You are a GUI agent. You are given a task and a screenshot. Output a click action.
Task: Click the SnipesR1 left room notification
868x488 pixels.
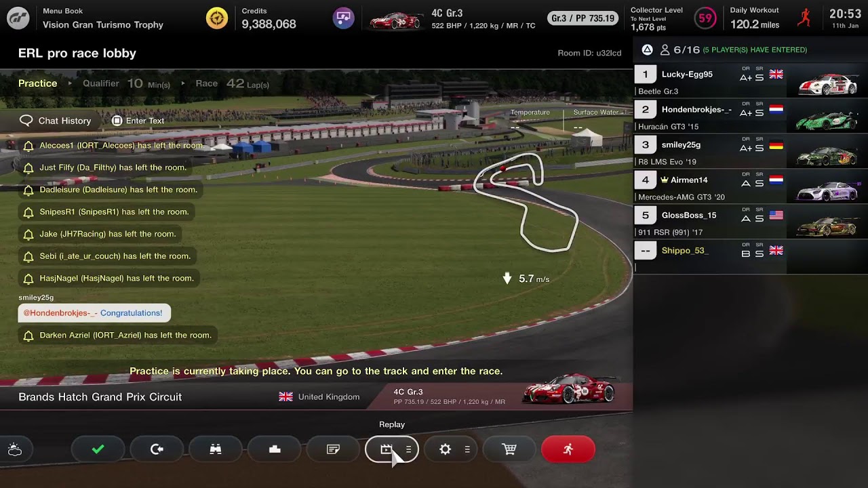[x=106, y=212]
